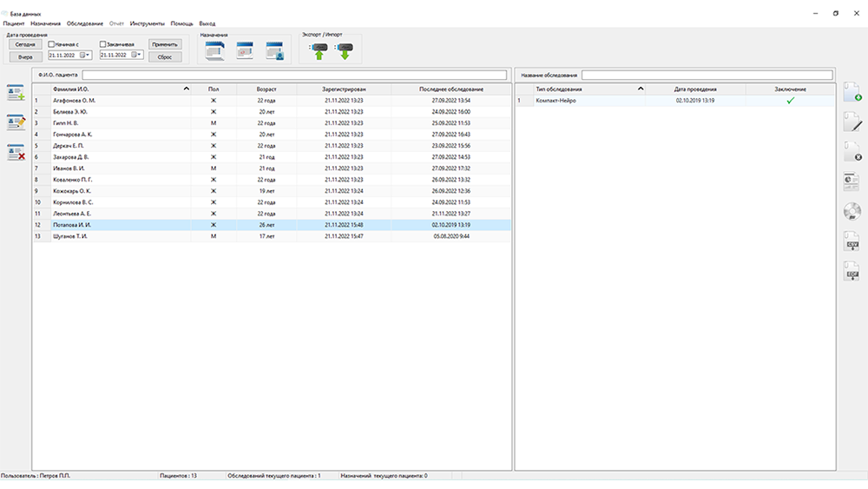Open the "Пациент" menu
This screenshot has width=868, height=489.
point(14,23)
